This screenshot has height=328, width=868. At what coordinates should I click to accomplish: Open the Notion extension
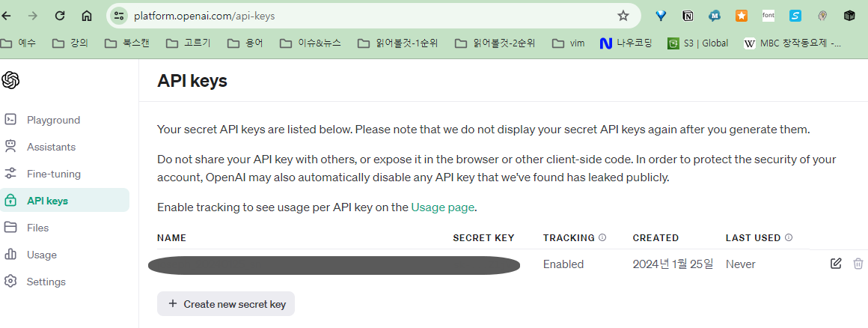click(x=688, y=16)
